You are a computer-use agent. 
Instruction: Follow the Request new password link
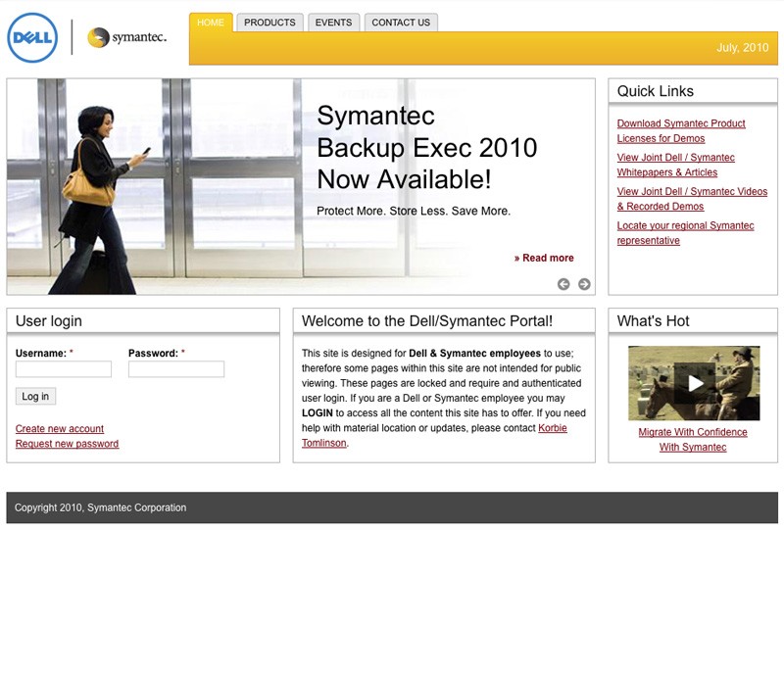pos(67,444)
